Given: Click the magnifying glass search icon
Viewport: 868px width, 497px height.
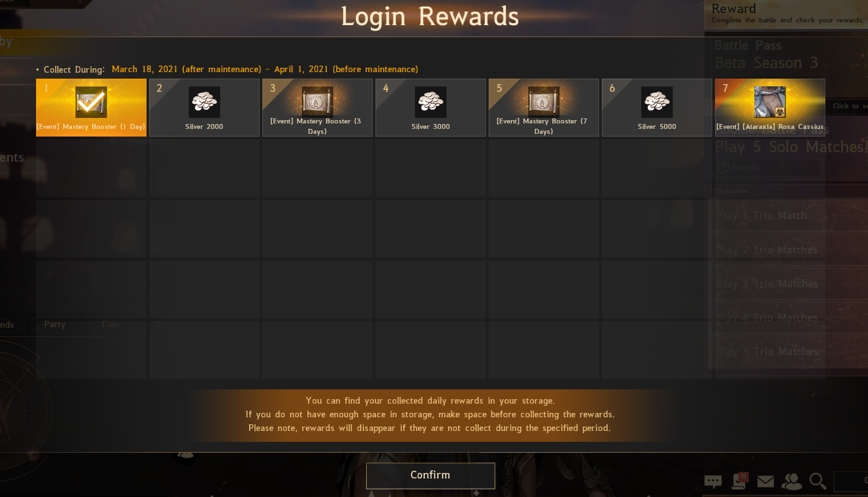Looking at the screenshot, I should tap(818, 481).
